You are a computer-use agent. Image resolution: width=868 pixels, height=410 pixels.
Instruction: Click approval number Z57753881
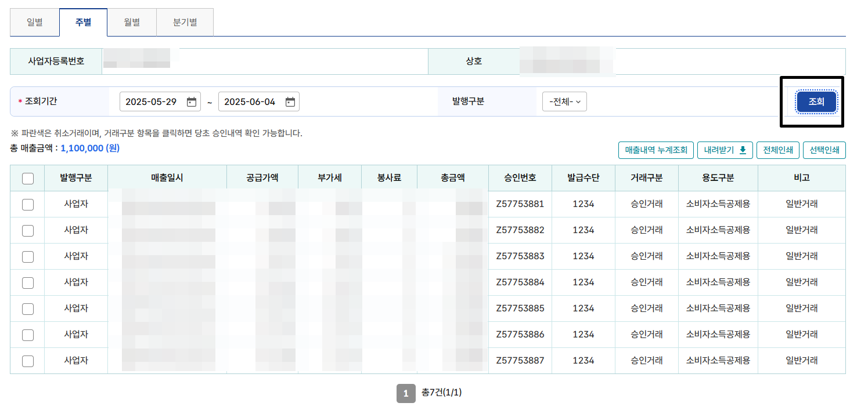(x=520, y=204)
